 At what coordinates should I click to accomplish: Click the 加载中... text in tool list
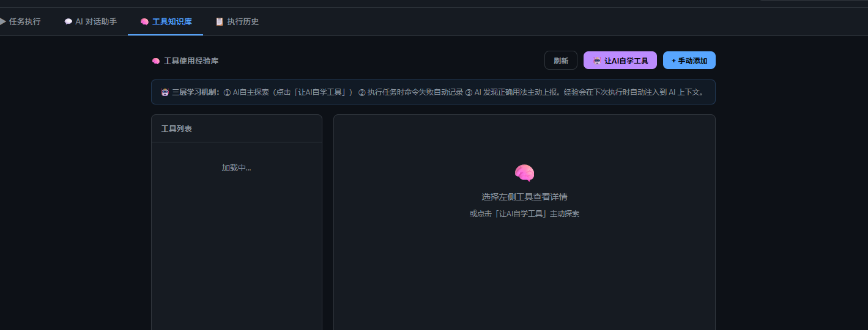click(x=236, y=167)
